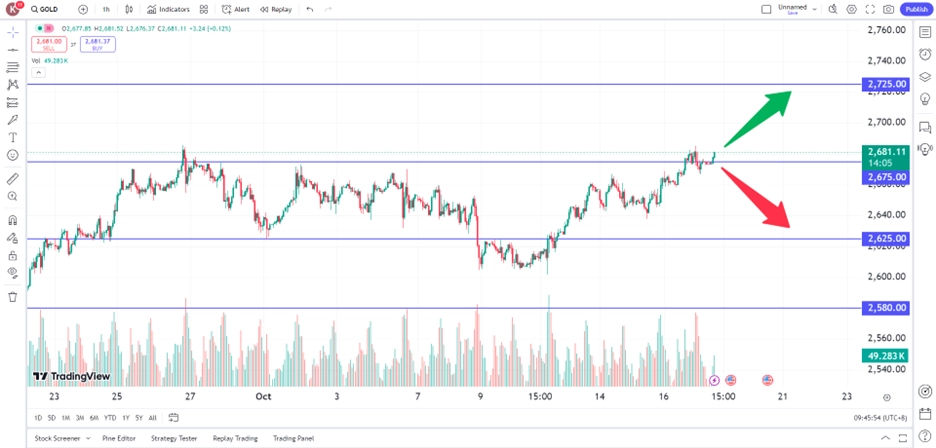This screenshot has height=448, width=936.
Task: Delete drawings with the trash icon
Action: 13,297
